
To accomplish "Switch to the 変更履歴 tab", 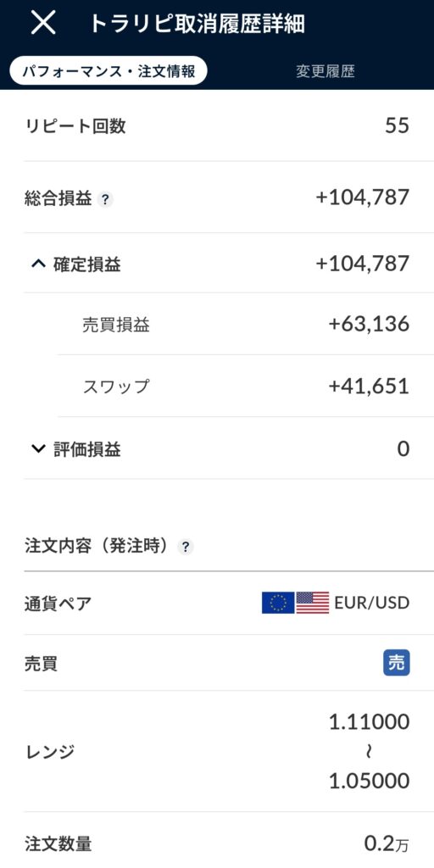I will pos(325,72).
